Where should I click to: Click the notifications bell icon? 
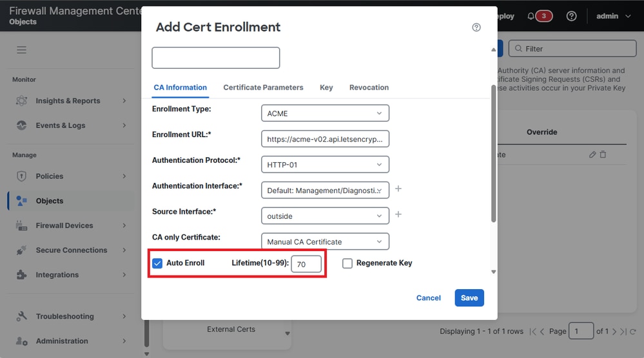tap(531, 16)
